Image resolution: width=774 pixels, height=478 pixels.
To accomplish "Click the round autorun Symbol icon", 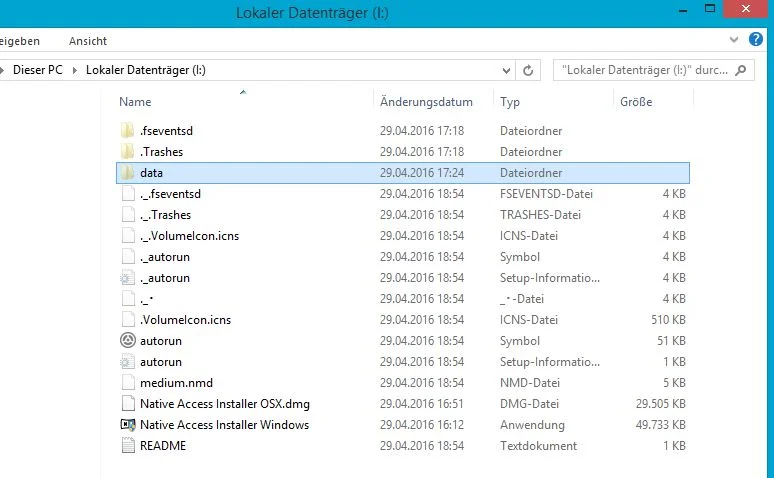I will tap(128, 340).
